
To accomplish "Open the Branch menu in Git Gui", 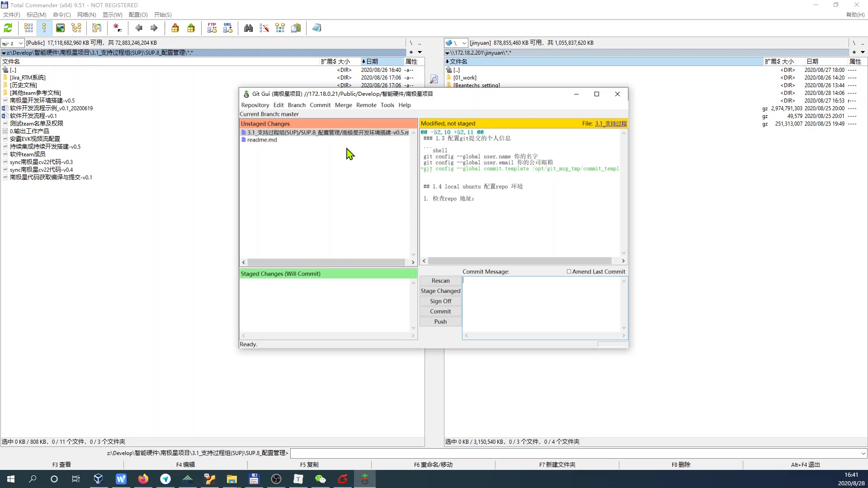I will click(x=296, y=104).
